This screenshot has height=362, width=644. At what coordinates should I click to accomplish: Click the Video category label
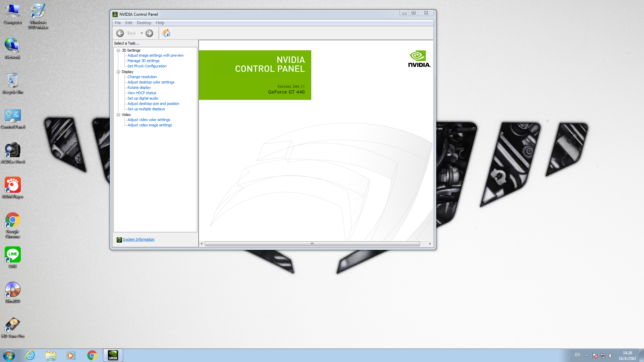pyautogui.click(x=126, y=115)
